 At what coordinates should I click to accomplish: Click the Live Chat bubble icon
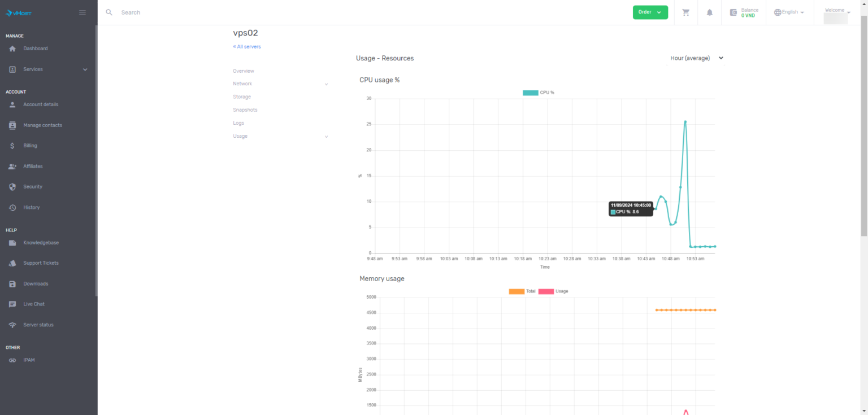12,304
